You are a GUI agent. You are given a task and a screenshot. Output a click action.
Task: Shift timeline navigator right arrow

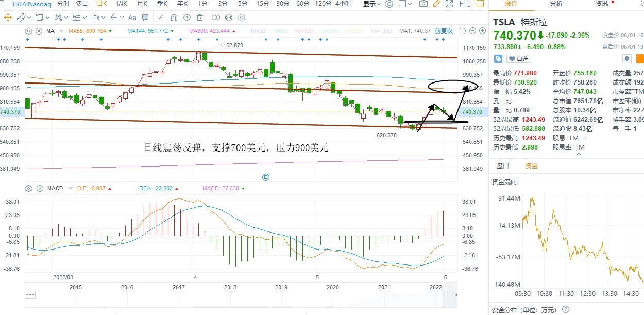click(456, 295)
